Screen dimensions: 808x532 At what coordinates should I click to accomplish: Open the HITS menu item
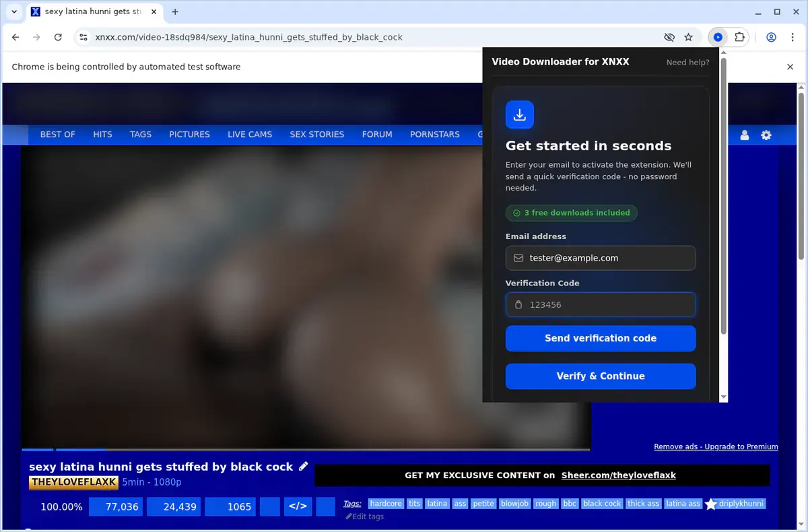point(102,135)
